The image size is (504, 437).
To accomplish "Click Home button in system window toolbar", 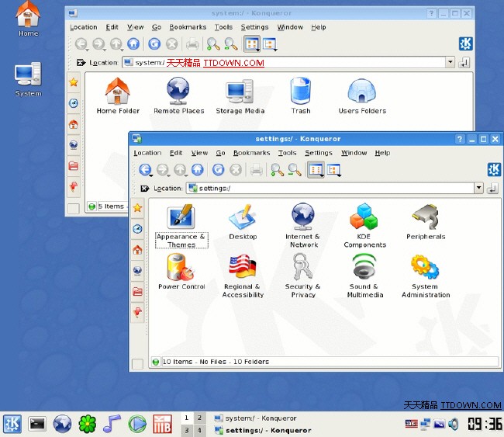I will pos(133,43).
